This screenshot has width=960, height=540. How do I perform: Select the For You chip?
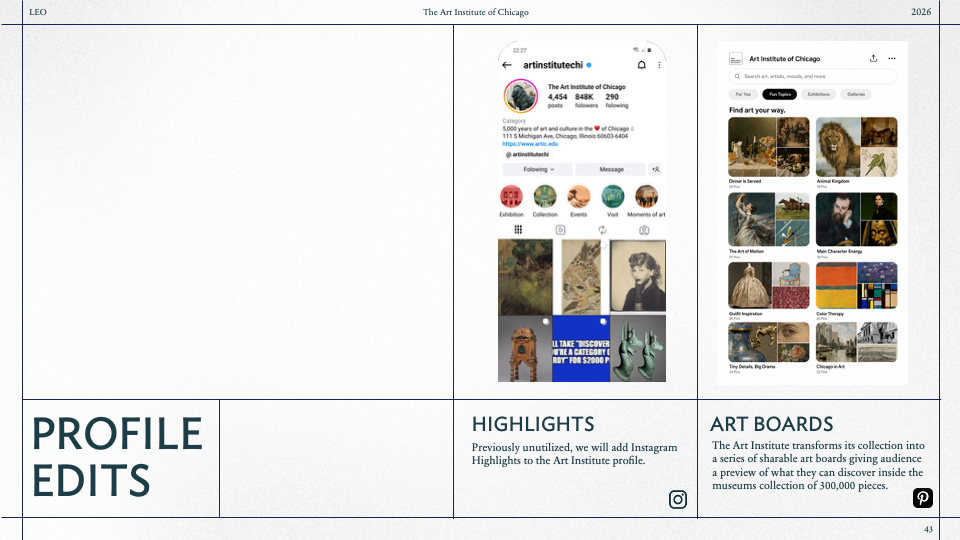tap(743, 94)
